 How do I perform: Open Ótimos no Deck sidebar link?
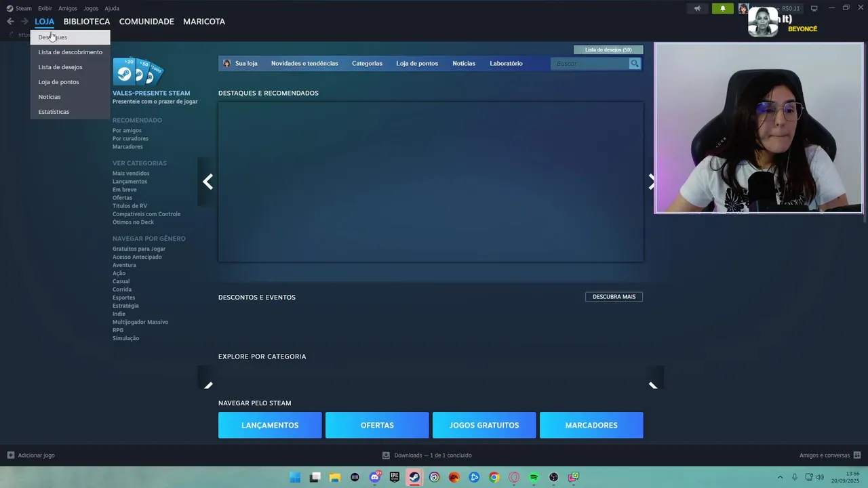133,222
